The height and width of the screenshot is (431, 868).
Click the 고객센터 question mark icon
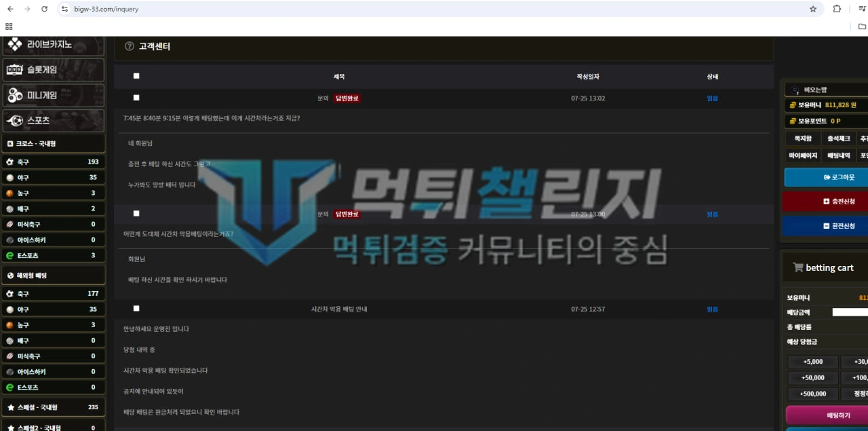(130, 46)
